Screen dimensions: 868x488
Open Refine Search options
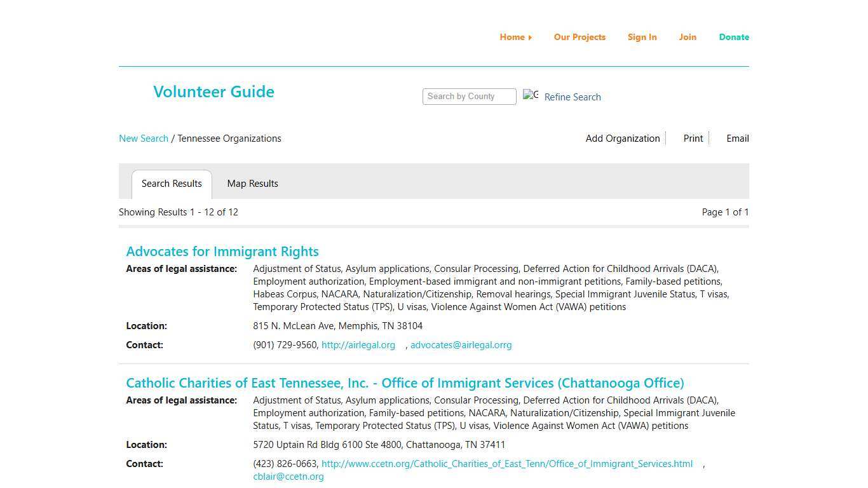572,97
